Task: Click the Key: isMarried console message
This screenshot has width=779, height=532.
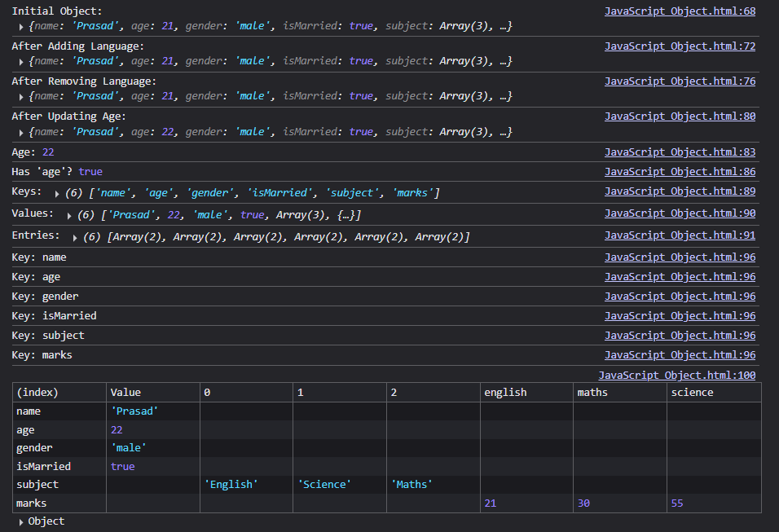Action: pyautogui.click(x=53, y=315)
